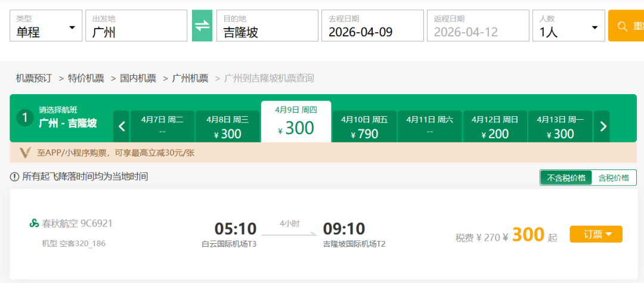Click 吉隆坡国际机场T2 airport label
This screenshot has height=283, width=644.
(x=354, y=244)
